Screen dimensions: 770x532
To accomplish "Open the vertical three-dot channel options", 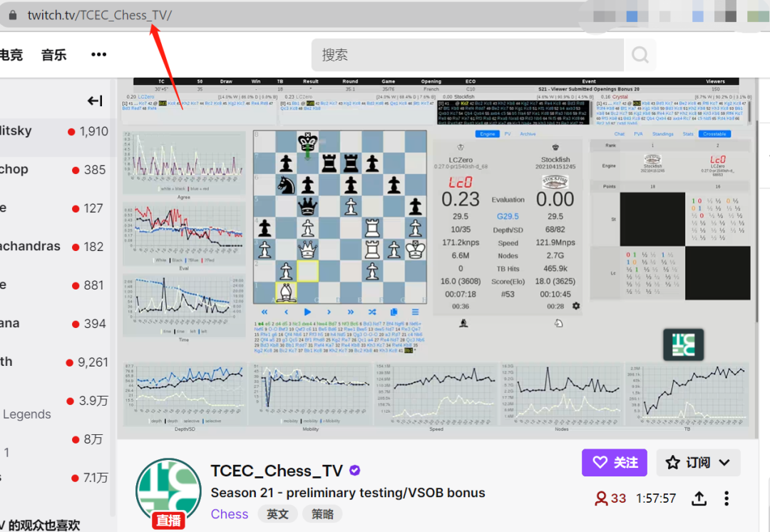I will tap(727, 498).
